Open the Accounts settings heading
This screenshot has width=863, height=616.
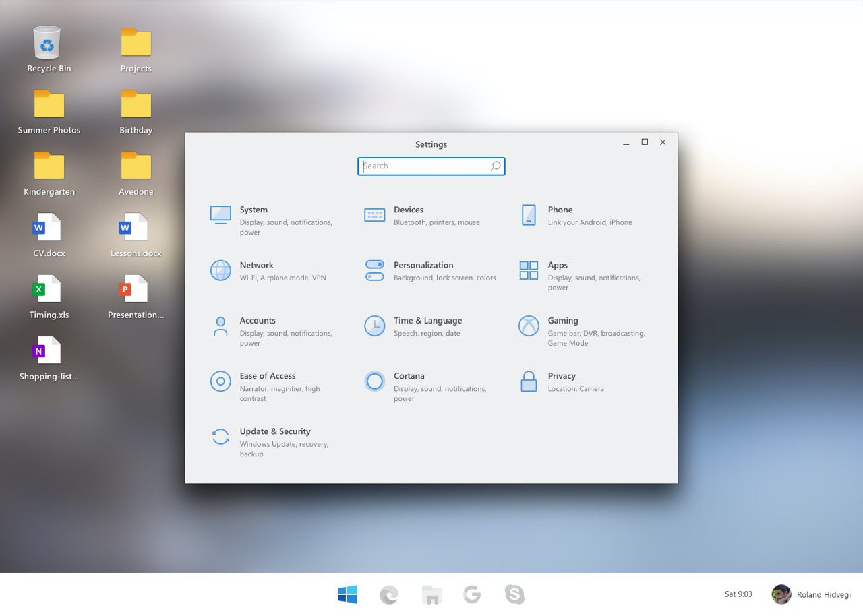[x=258, y=321]
